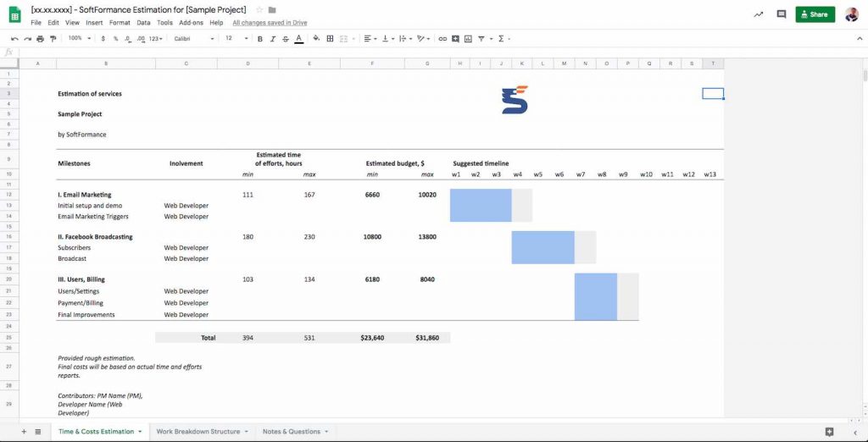Click the insert chart icon
Viewport: 868px width, 442px height.
click(468, 39)
